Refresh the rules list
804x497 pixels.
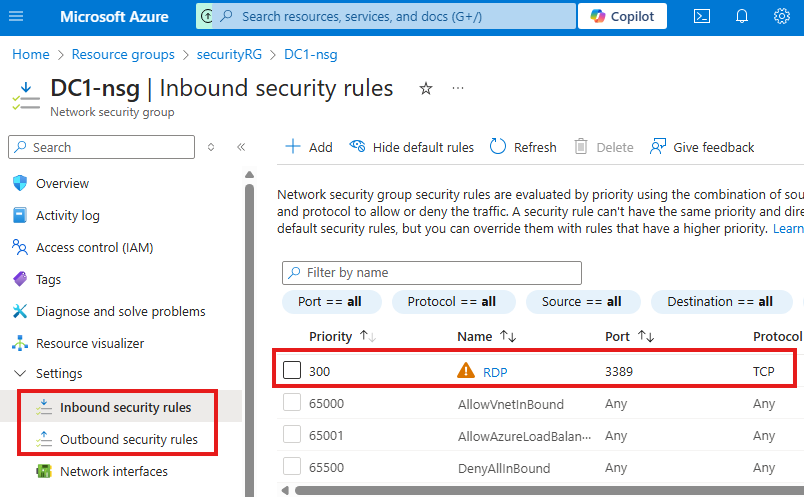[x=523, y=147]
